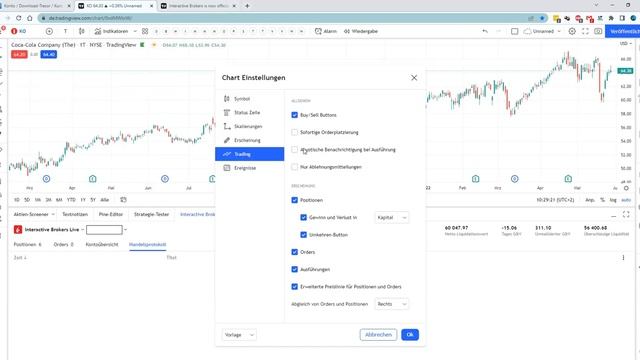This screenshot has width=640, height=360.
Task: Maximize the bottom panel icon
Action: pyautogui.click(x=626, y=215)
